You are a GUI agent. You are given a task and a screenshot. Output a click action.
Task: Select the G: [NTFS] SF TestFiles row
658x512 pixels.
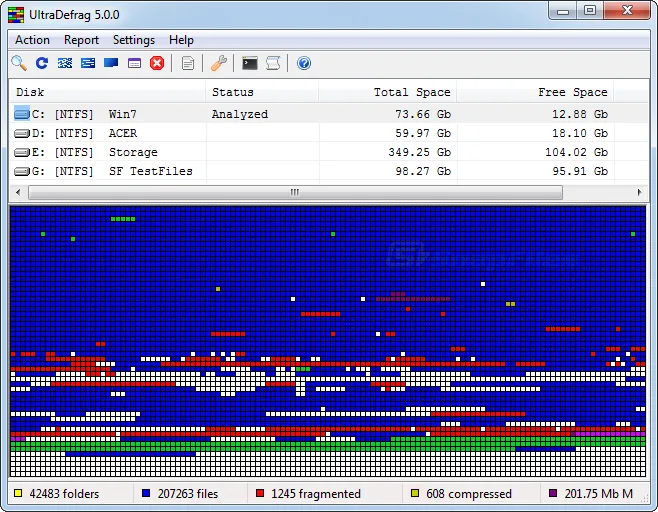(329, 171)
